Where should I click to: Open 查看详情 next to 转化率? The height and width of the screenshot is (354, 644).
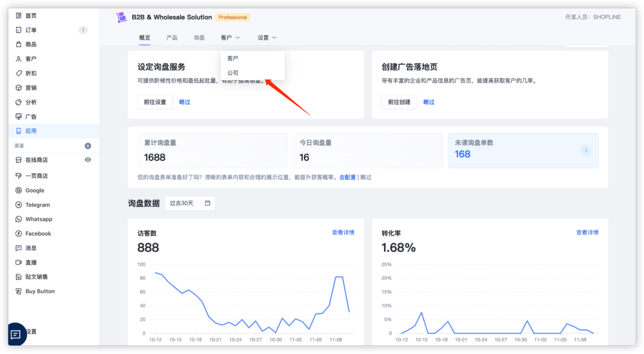(588, 232)
